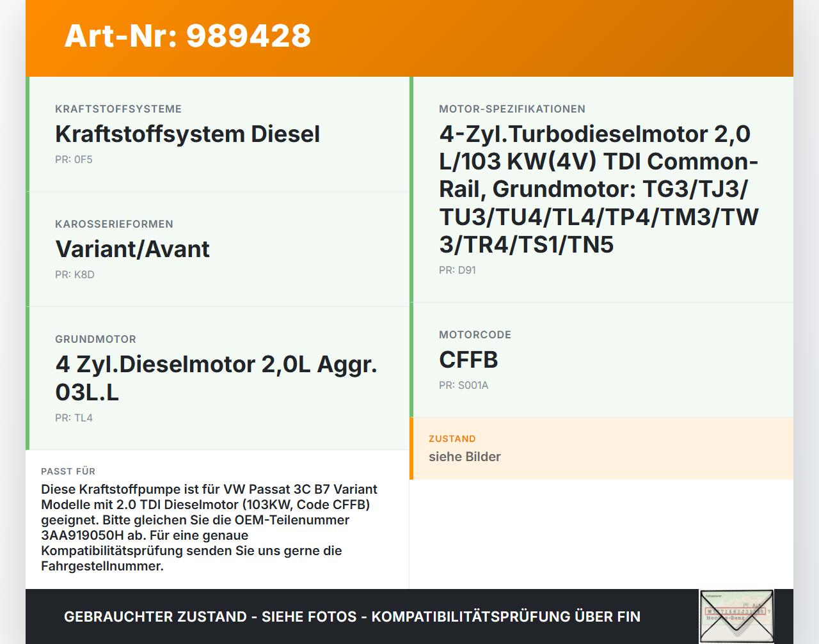
Task: Click the 'PR: TL4' code
Action: pos(74,418)
